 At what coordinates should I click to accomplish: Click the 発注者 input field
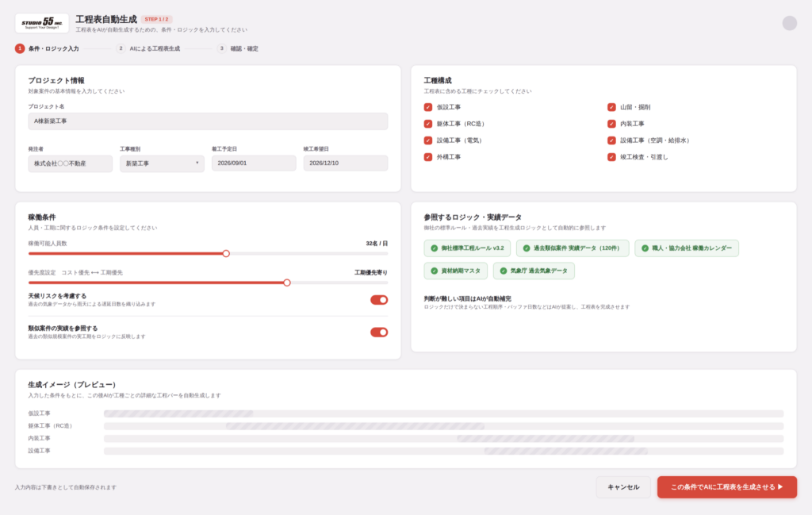coord(71,163)
